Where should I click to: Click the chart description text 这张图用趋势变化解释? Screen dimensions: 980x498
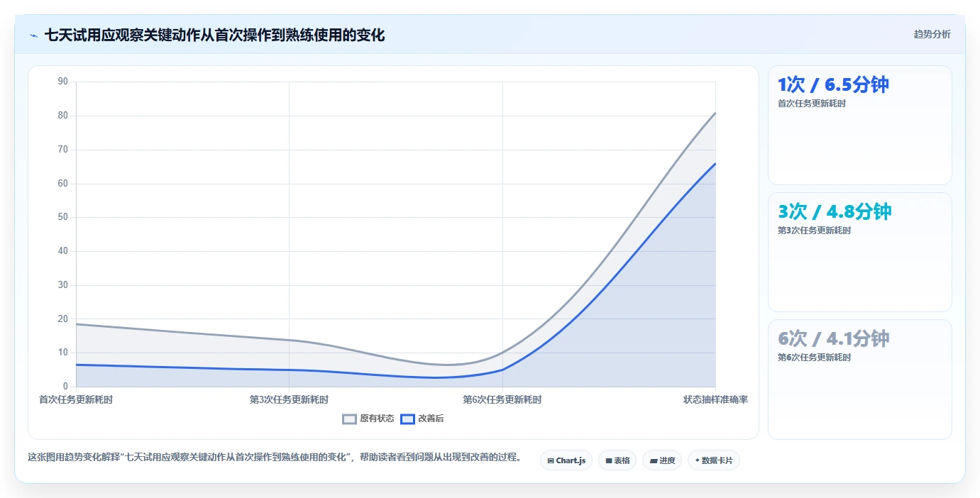[x=274, y=458]
